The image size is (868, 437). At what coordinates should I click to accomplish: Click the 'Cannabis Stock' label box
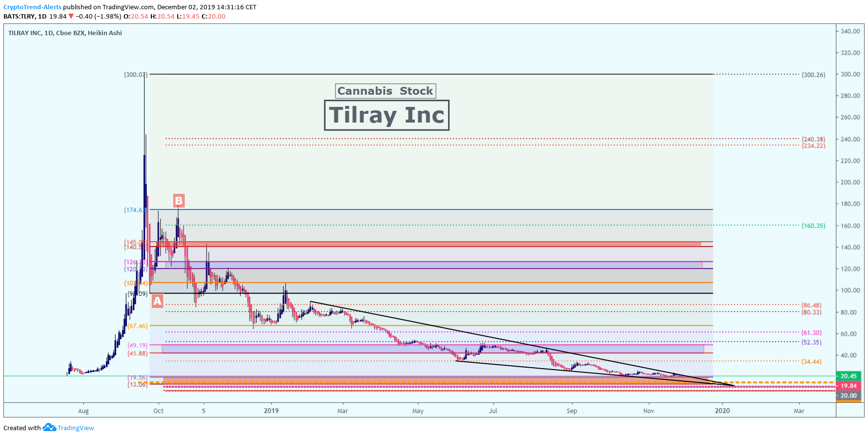tap(385, 91)
